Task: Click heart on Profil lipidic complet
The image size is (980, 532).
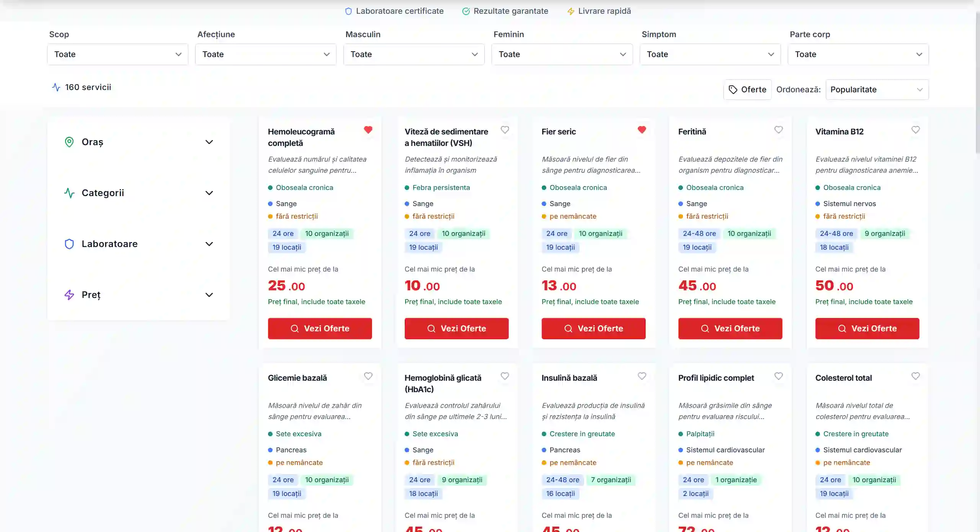Action: coord(778,376)
